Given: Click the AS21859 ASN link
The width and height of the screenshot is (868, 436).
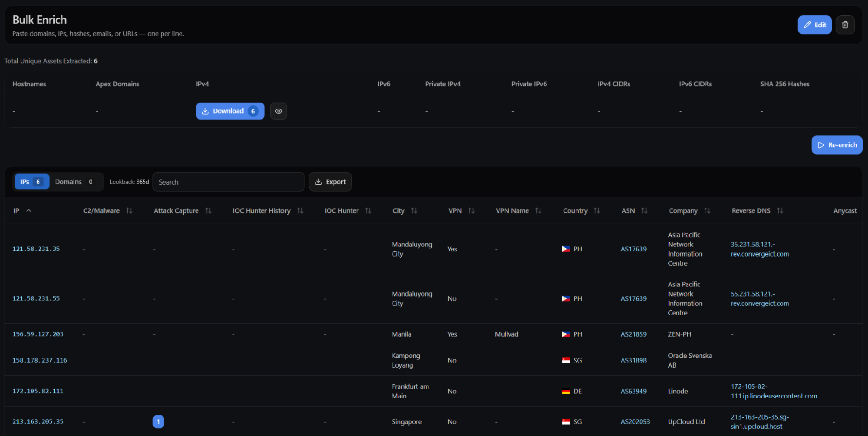Looking at the screenshot, I should click(x=634, y=334).
